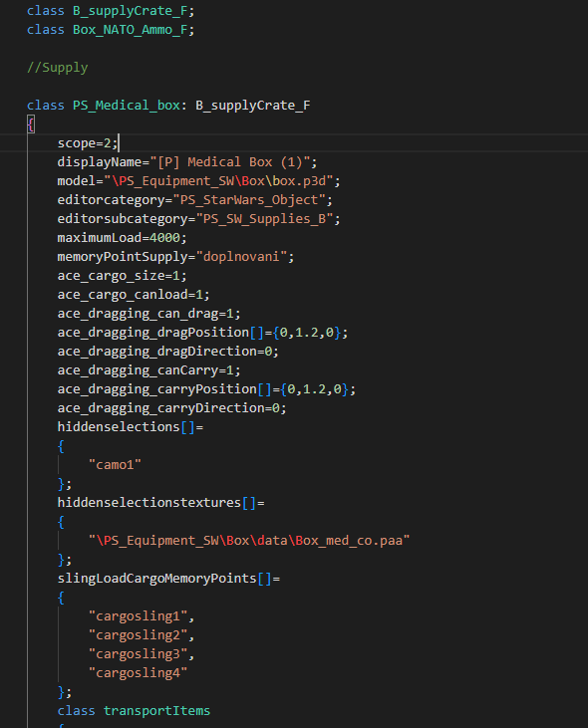Viewport: 588px width, 728px height.
Task: Click the ace_dragging_canCarry=1 line
Action: pos(149,370)
